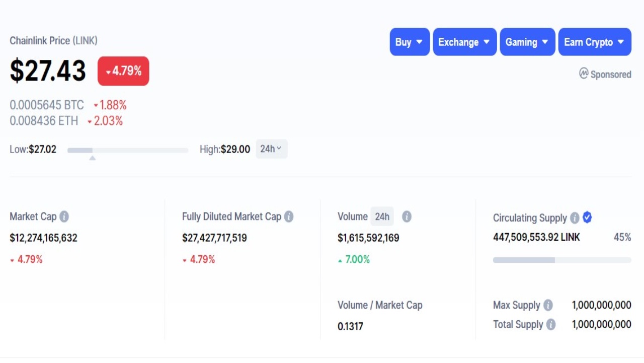Expand the Earn Crypto dropdown
644x363 pixels.
(x=594, y=42)
